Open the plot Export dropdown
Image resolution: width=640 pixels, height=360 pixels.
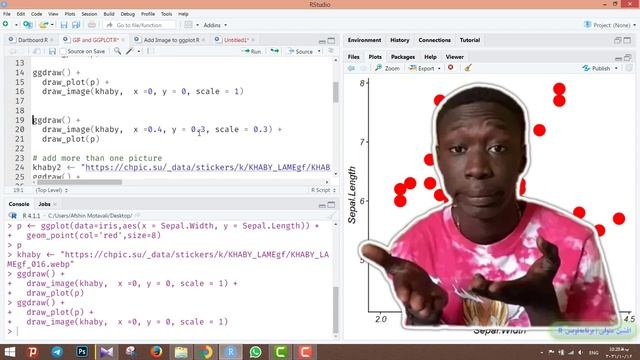click(x=424, y=69)
